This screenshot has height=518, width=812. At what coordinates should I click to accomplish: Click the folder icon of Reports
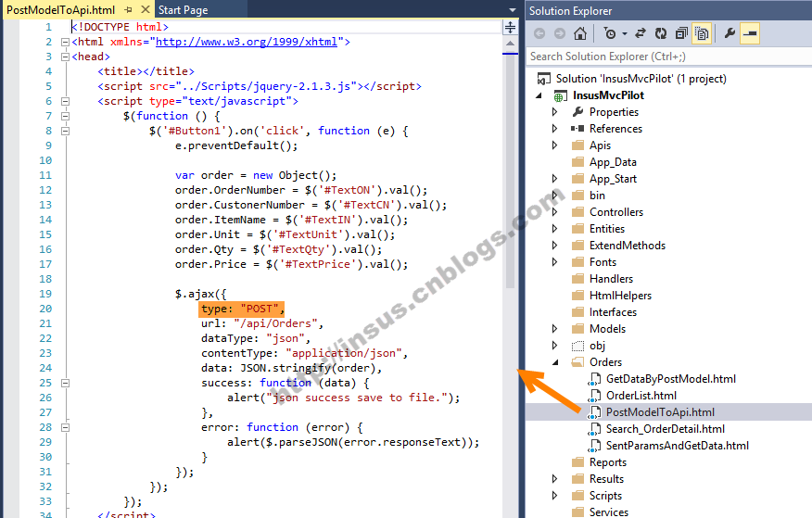(x=577, y=462)
